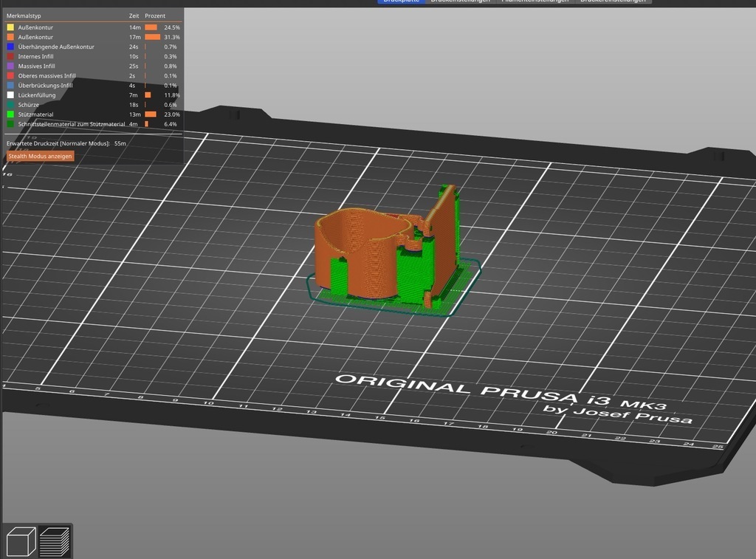This screenshot has height=559, width=756.
Task: Click the Merkmalstyp column header
Action: [24, 16]
